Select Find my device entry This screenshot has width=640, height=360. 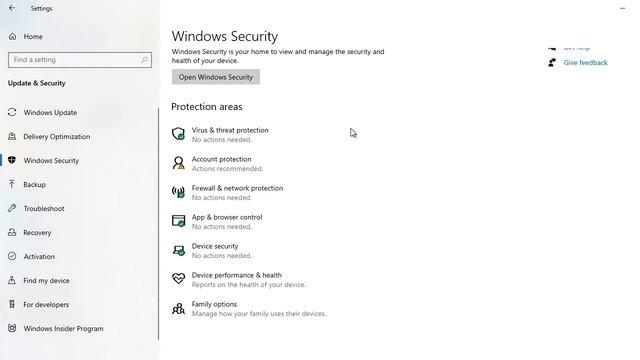click(46, 280)
